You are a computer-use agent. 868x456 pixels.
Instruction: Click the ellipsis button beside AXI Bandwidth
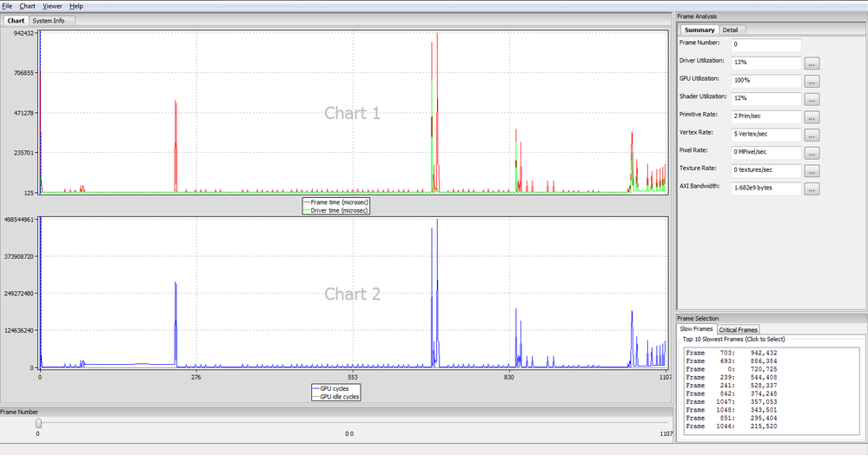812,189
